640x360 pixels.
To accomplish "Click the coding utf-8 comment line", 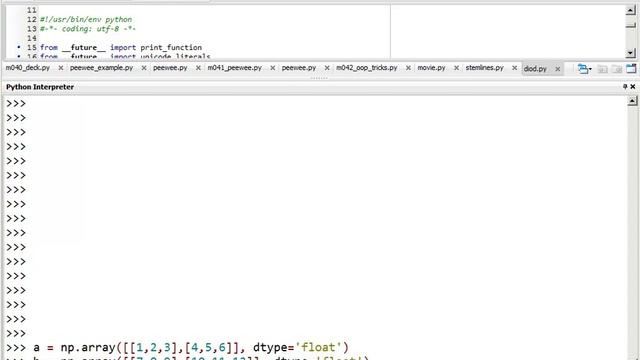I will 88,29.
